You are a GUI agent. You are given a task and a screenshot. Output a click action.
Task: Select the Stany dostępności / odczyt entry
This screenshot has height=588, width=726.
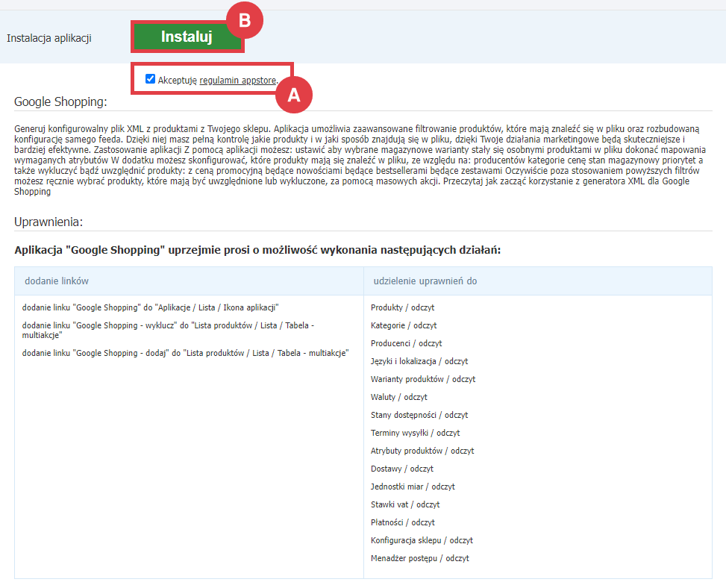pyautogui.click(x=419, y=415)
